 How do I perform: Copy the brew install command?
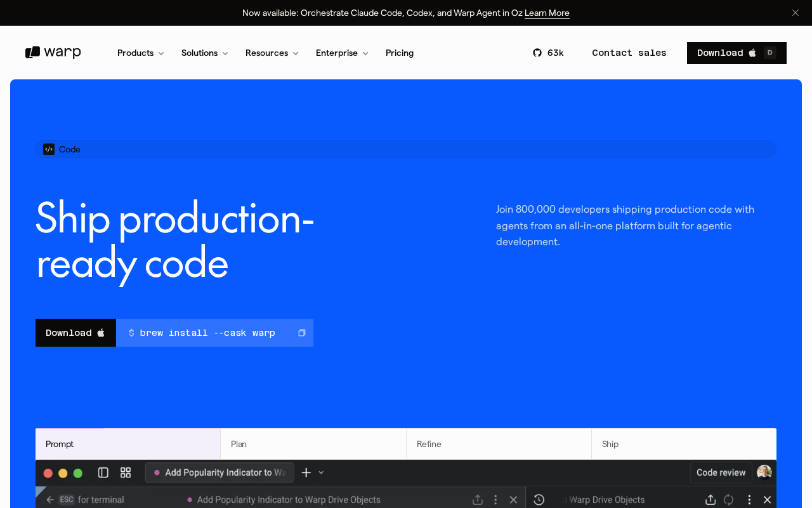tap(302, 333)
